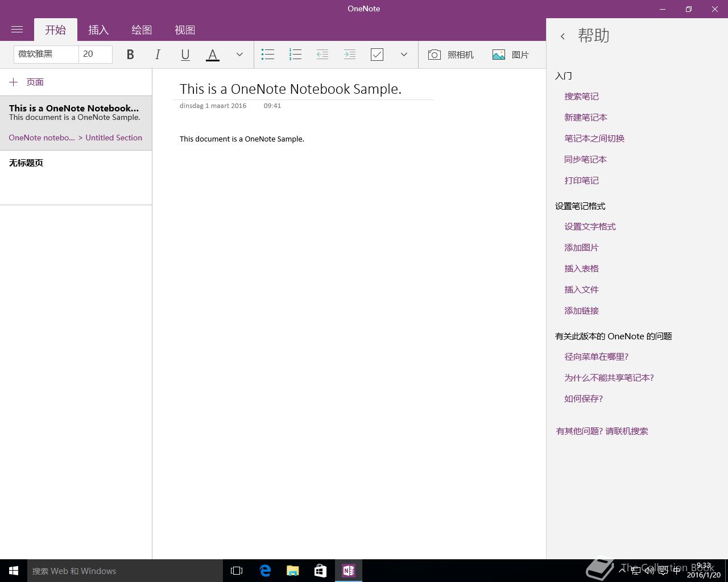728x582 pixels.
Task: Click the OneNote taskbar icon
Action: point(348,571)
